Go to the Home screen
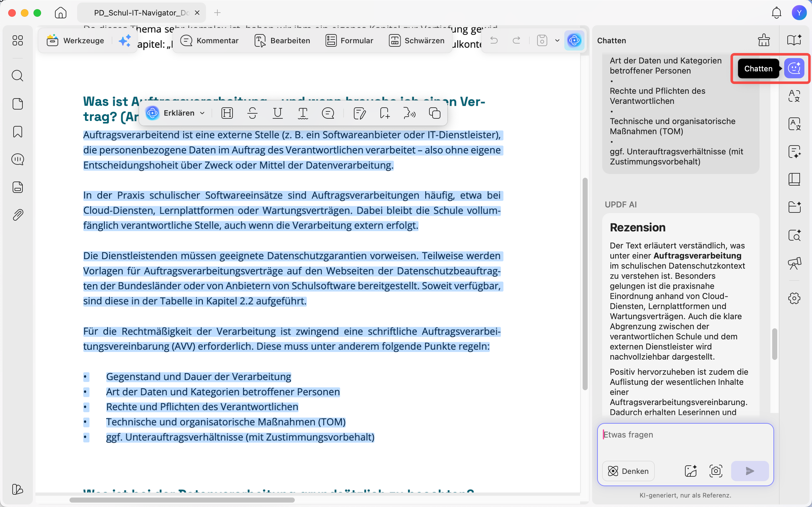Viewport: 812px width, 507px height. [x=61, y=13]
